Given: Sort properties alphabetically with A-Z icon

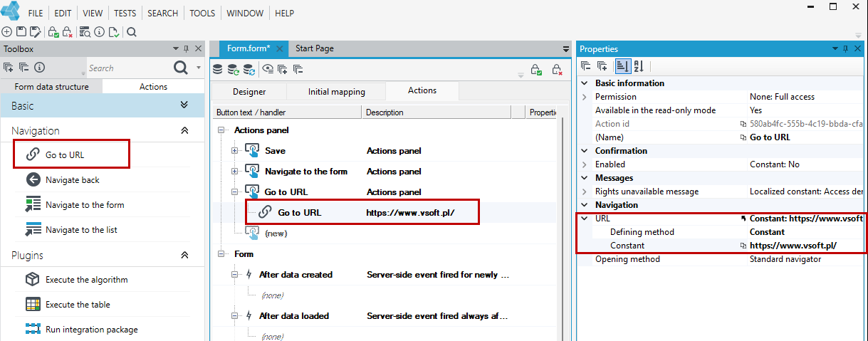Looking at the screenshot, I should pos(639,66).
